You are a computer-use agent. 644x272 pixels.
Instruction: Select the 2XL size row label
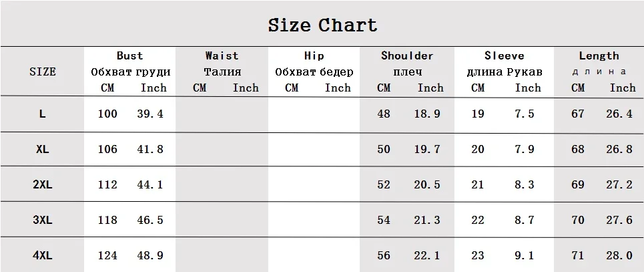42,184
